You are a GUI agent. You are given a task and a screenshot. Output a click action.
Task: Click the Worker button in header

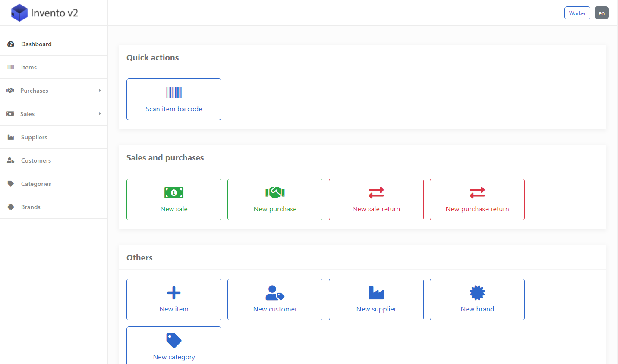577,13
